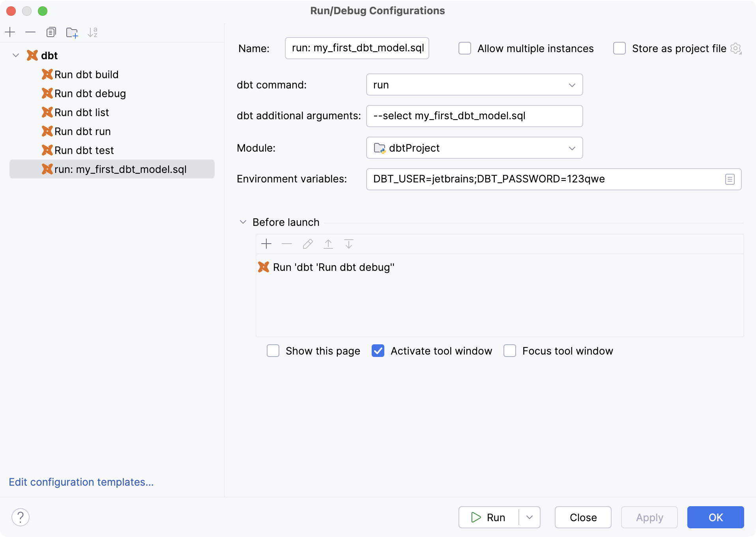
Task: Open store as project file settings gear
Action: point(736,48)
